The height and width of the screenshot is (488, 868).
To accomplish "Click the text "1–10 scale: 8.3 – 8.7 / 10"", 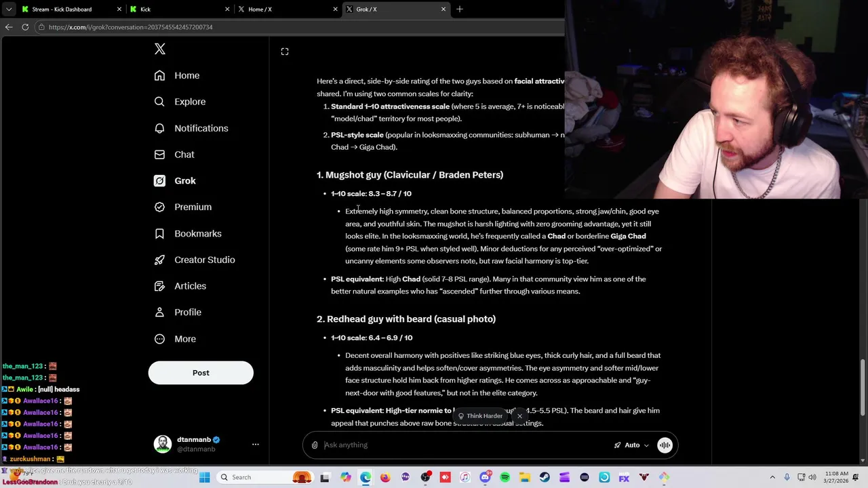I will tap(371, 194).
